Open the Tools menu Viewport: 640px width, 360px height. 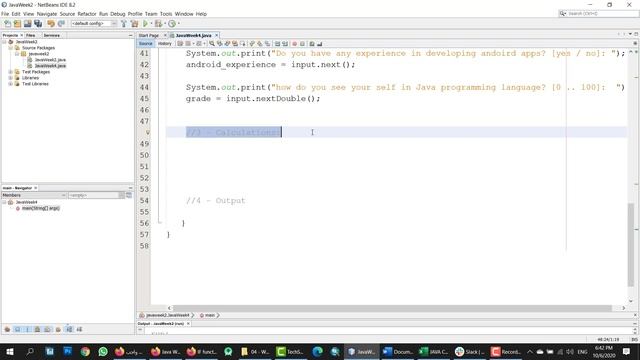(166, 14)
